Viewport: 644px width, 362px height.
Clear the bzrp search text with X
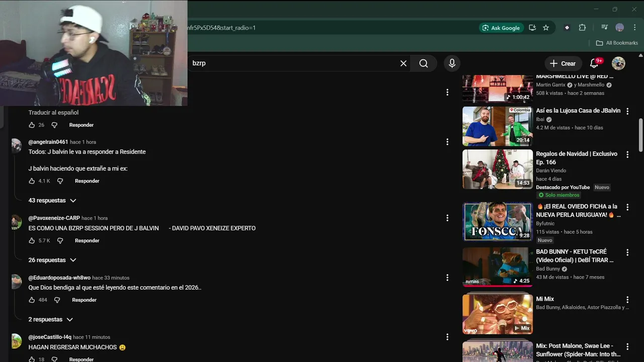tap(403, 63)
